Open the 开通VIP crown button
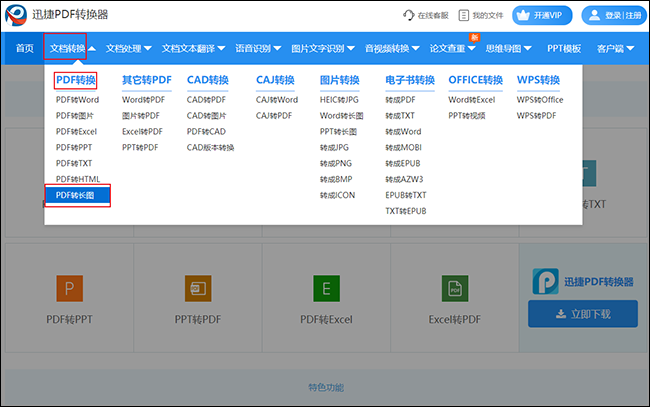 tap(542, 15)
